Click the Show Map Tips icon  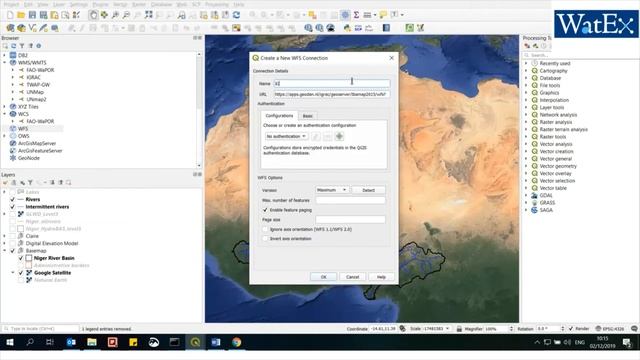(x=383, y=15)
